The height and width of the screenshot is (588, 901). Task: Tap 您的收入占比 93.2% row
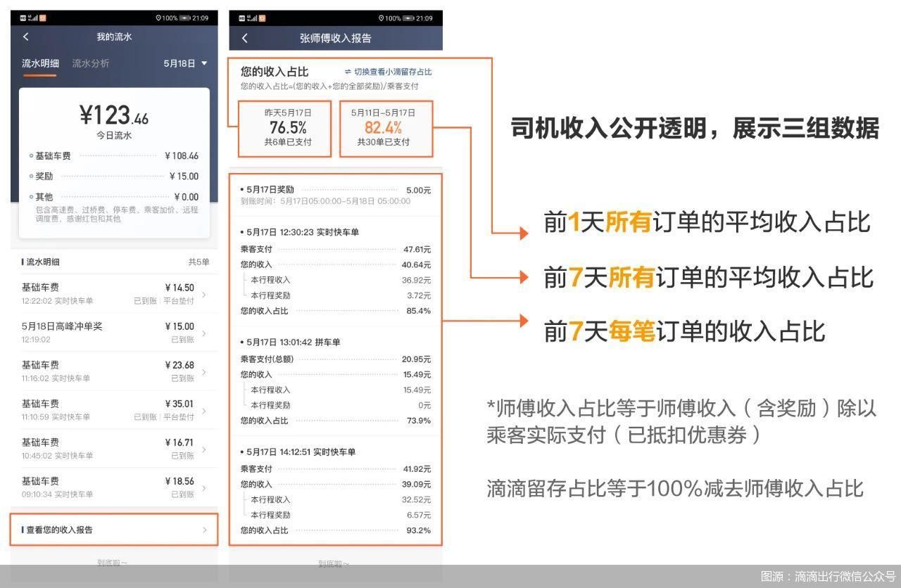click(x=336, y=530)
